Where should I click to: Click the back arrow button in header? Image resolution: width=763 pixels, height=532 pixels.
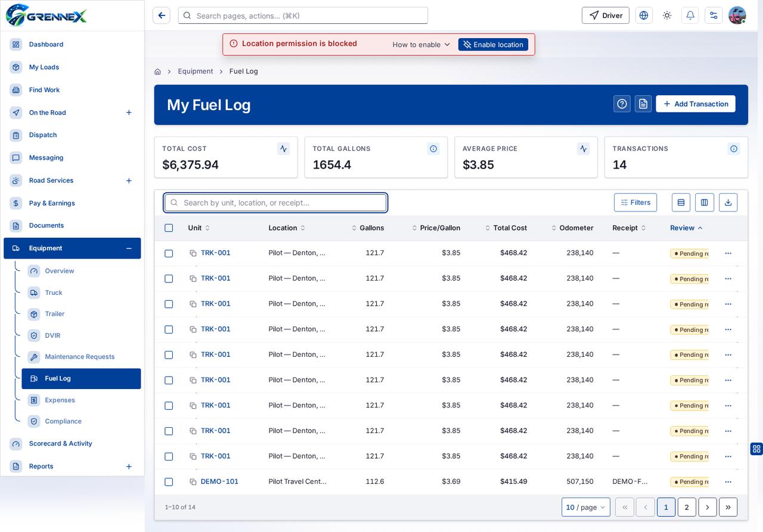click(x=162, y=15)
